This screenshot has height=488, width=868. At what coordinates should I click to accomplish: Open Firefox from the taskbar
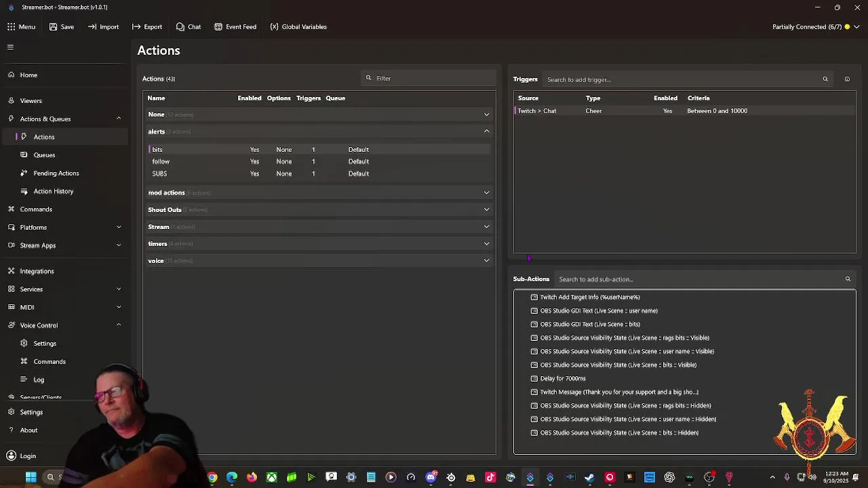coord(252,477)
